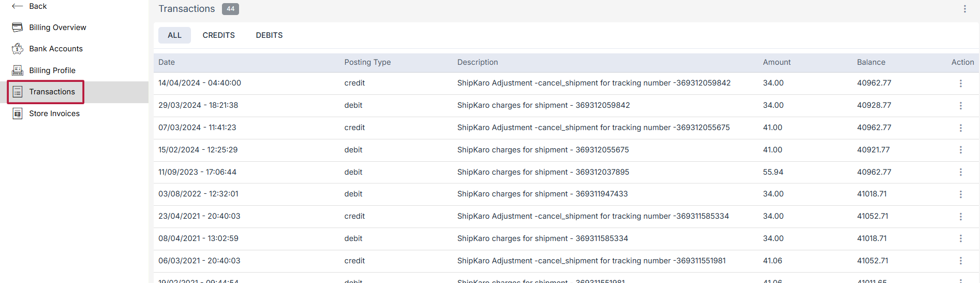Switch to the ALL transactions tab
Viewport: 980px width, 283px height.
pyautogui.click(x=174, y=35)
